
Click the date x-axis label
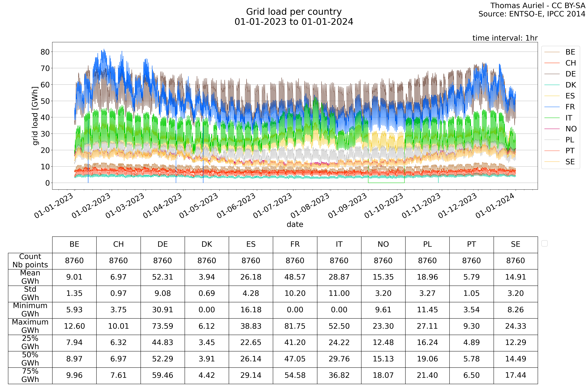(x=295, y=224)
